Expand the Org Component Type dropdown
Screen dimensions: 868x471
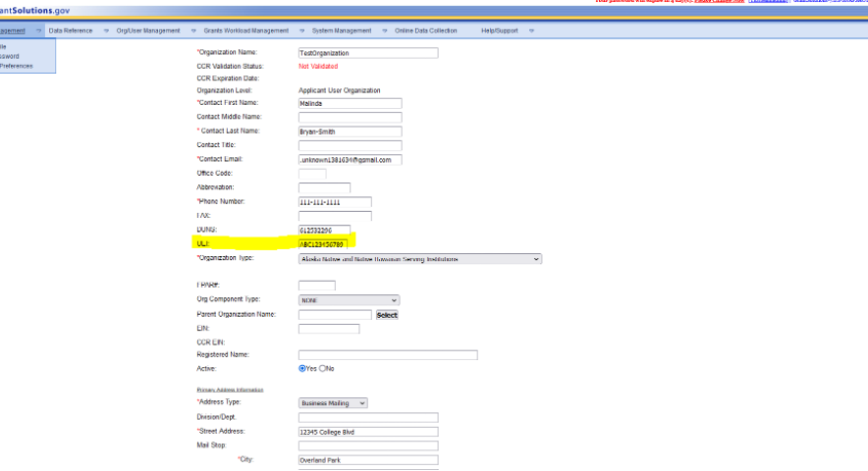click(349, 300)
